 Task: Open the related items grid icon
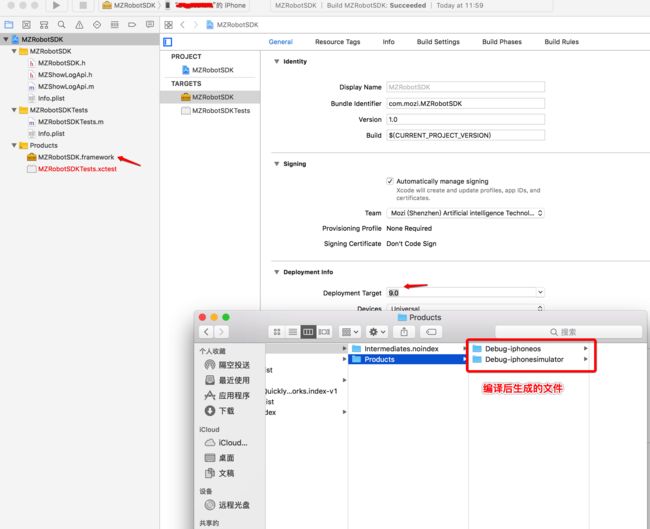[168, 25]
